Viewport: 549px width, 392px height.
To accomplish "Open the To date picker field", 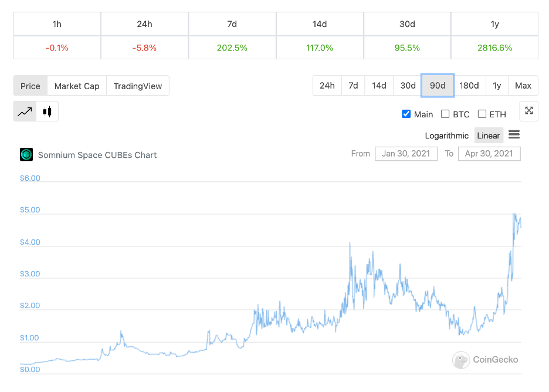I will (x=489, y=154).
